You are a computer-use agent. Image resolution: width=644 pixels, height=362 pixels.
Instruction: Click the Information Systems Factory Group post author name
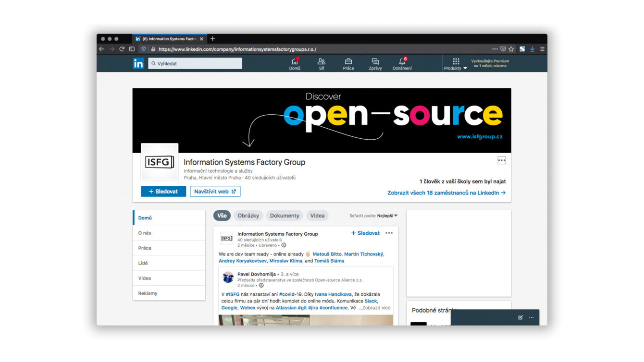277,234
